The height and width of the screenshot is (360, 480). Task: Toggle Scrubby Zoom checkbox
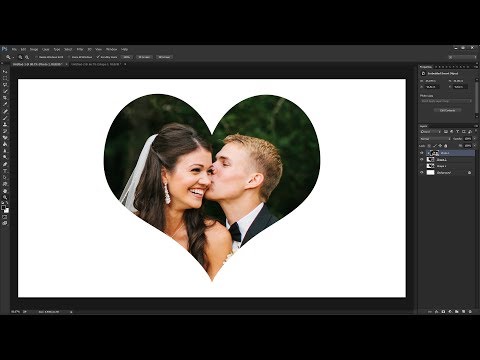(98, 57)
